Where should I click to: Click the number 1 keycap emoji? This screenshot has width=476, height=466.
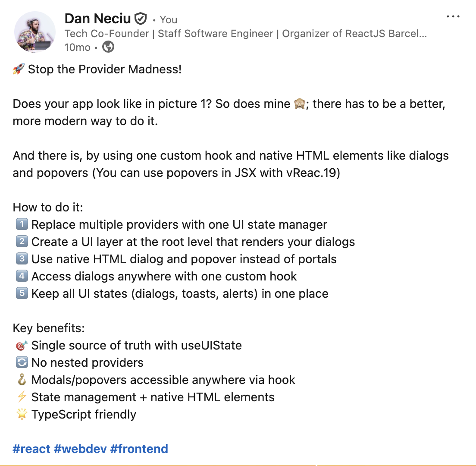point(21,224)
